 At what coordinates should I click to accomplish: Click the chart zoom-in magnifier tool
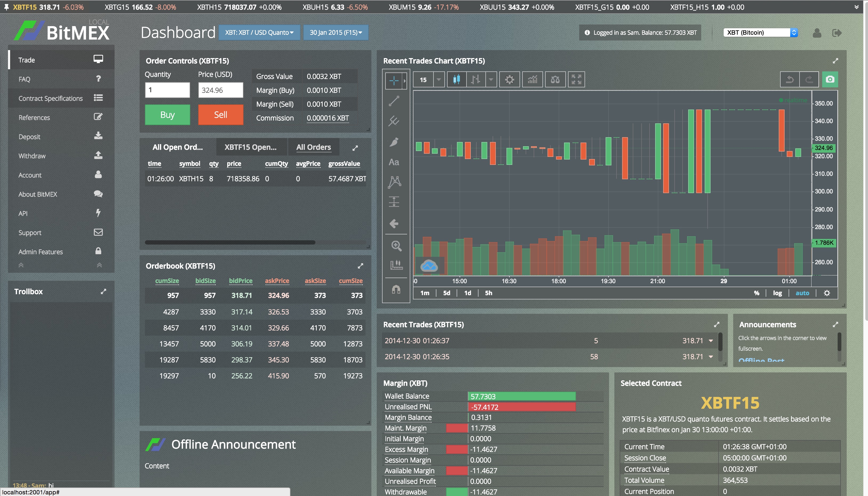pos(396,246)
